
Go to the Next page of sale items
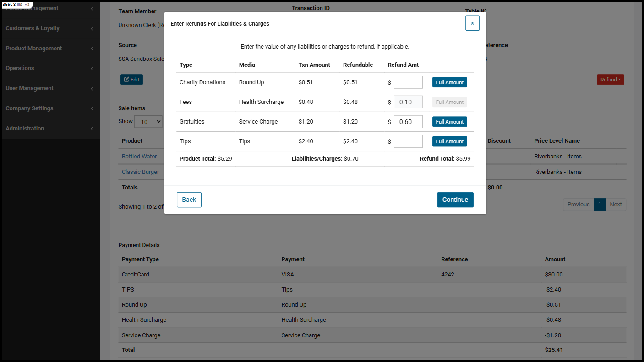coord(616,205)
